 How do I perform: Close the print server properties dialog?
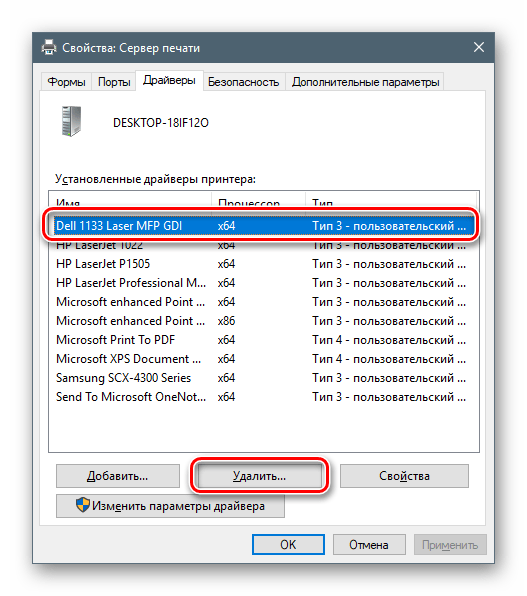(478, 47)
